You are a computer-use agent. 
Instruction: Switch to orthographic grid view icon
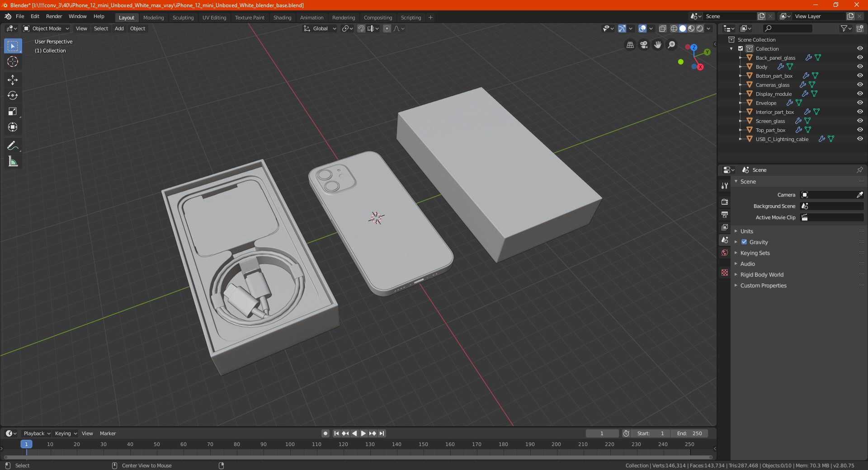point(630,45)
